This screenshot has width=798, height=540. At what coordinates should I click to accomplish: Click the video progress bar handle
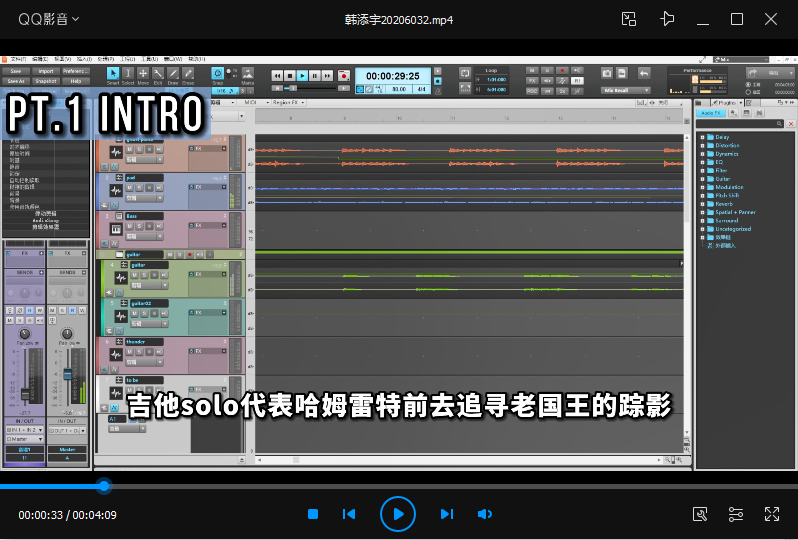pos(104,486)
